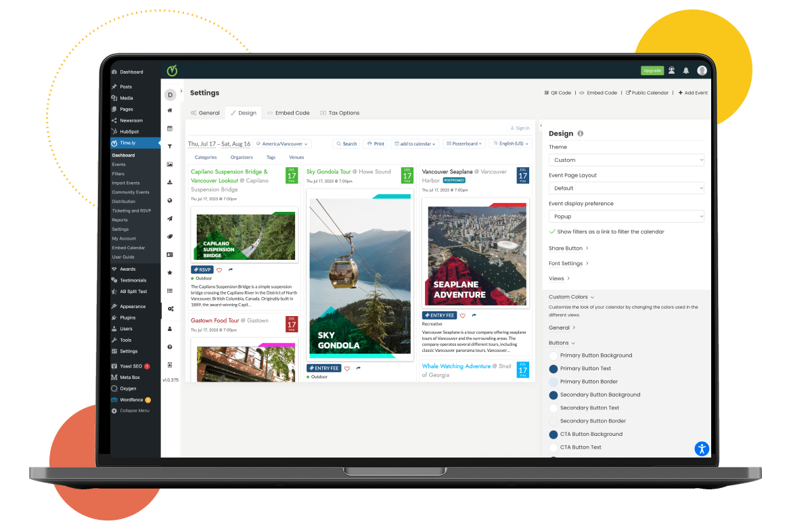812x532 pixels.
Task: Share the Vancouver Seaplane event arrow
Action: 474,315
